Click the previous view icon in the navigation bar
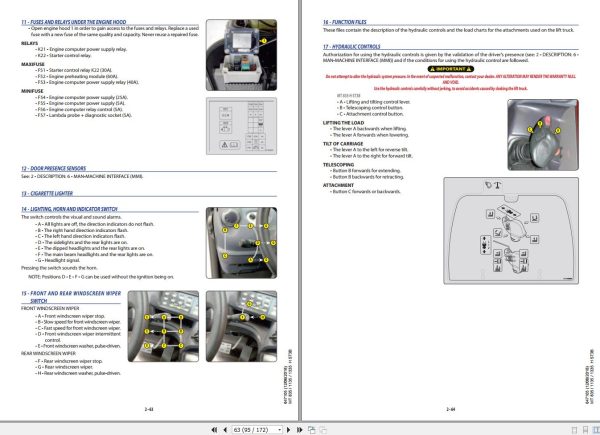 pos(312,430)
